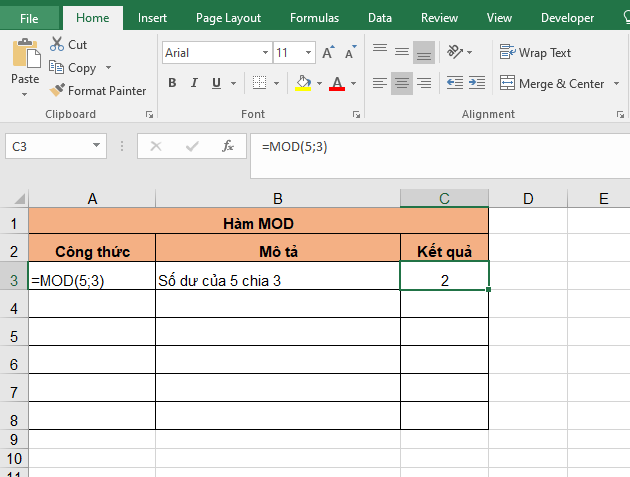The width and height of the screenshot is (630, 477).
Task: Click the Merge & Center button
Action: (x=552, y=84)
